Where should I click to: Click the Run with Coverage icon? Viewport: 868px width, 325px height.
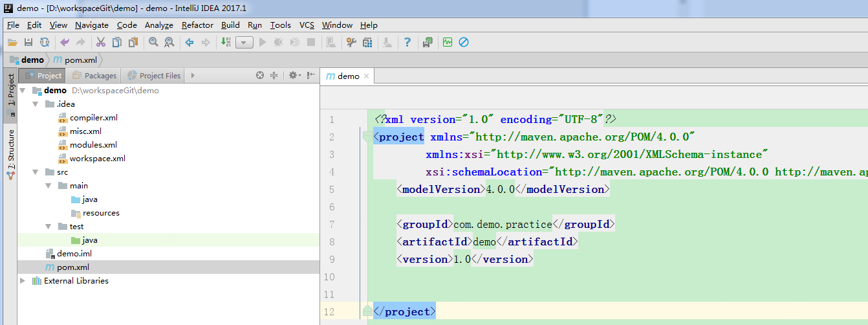(x=295, y=43)
